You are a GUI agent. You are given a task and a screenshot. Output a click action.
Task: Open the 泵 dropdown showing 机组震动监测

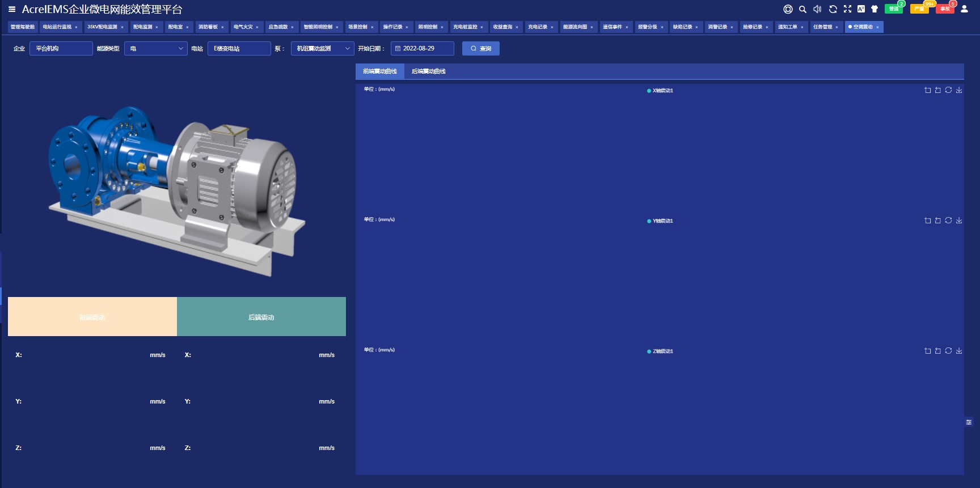tap(323, 49)
